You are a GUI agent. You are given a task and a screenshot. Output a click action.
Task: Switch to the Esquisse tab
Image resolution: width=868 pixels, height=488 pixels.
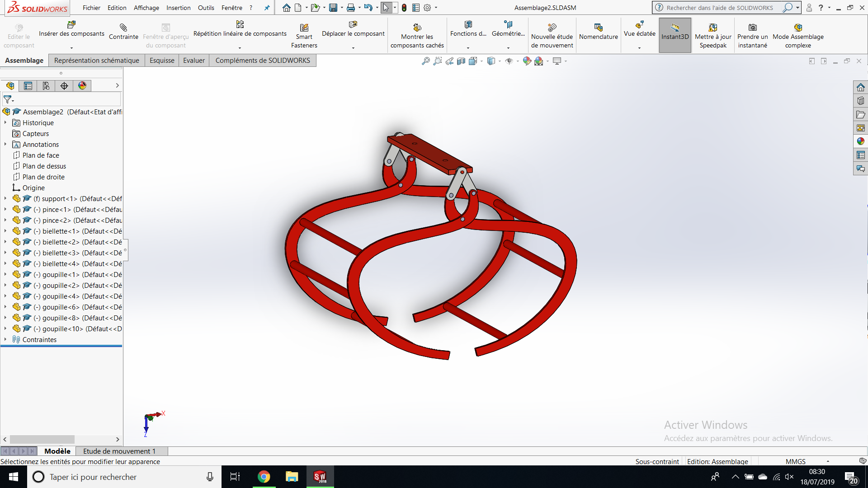point(162,61)
